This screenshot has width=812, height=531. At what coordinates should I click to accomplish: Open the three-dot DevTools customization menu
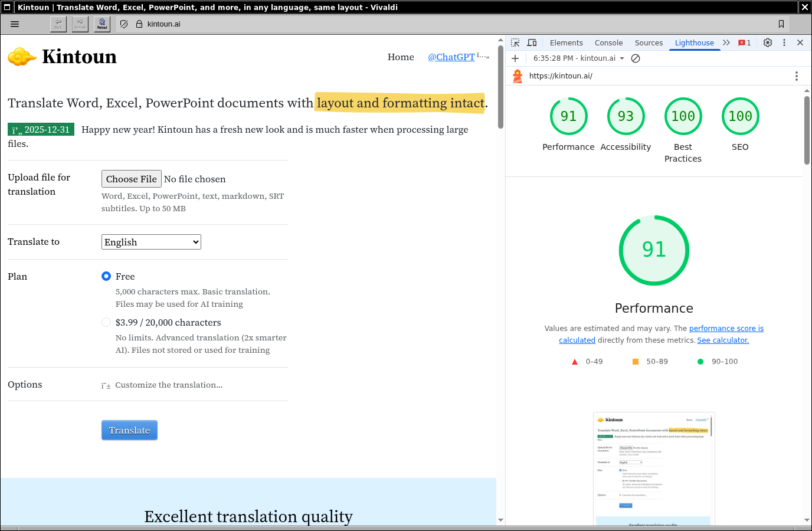tap(784, 42)
